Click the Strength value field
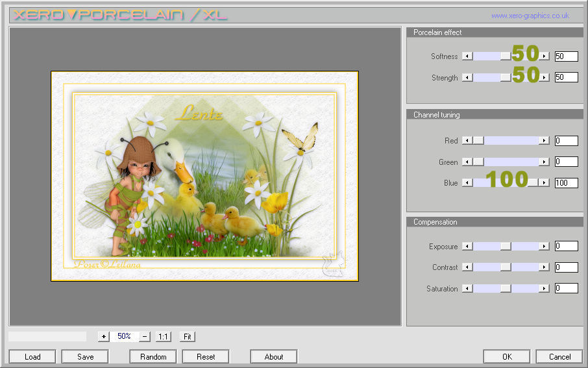Screen dimensions: 588x368 tap(566, 77)
